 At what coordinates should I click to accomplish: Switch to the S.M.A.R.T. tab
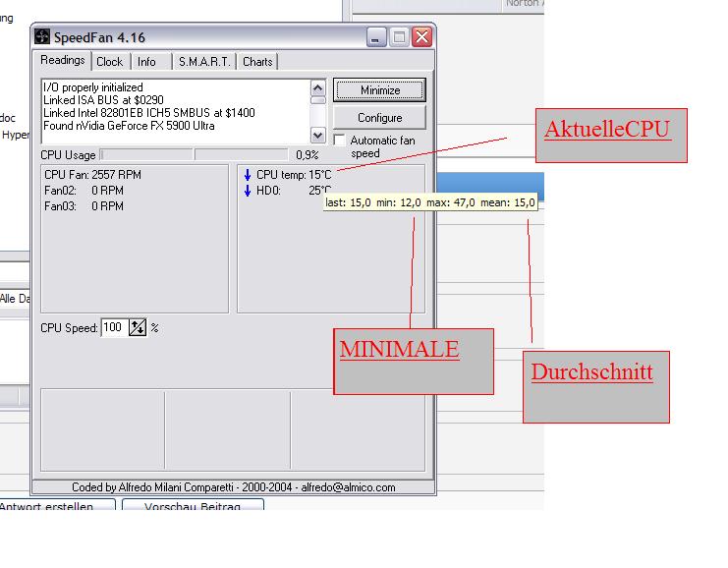pyautogui.click(x=204, y=62)
